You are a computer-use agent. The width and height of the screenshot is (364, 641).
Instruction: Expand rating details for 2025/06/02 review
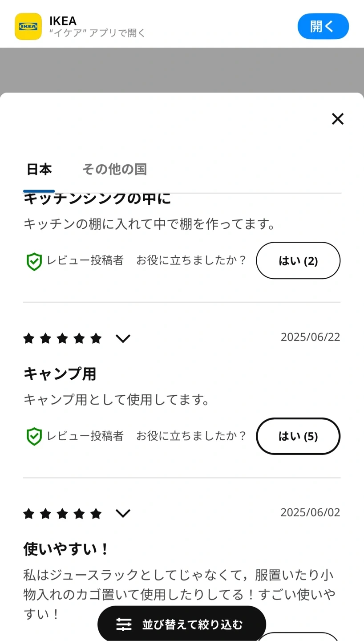(123, 514)
